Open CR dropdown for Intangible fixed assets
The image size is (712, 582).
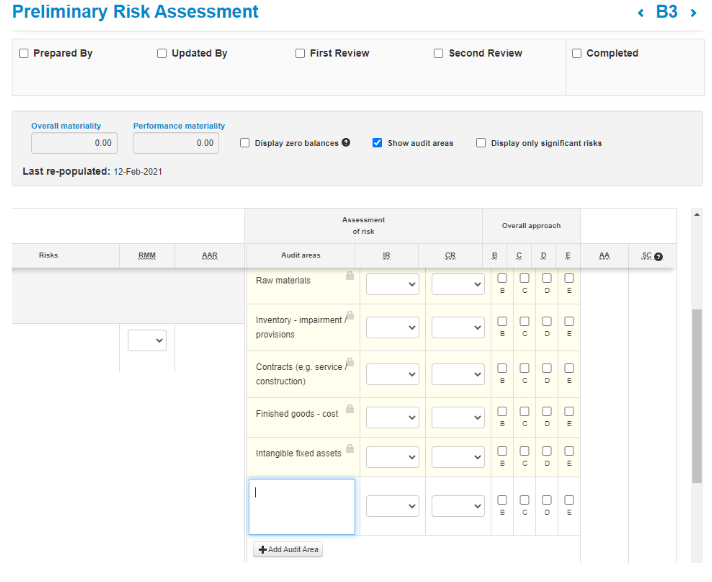458,457
